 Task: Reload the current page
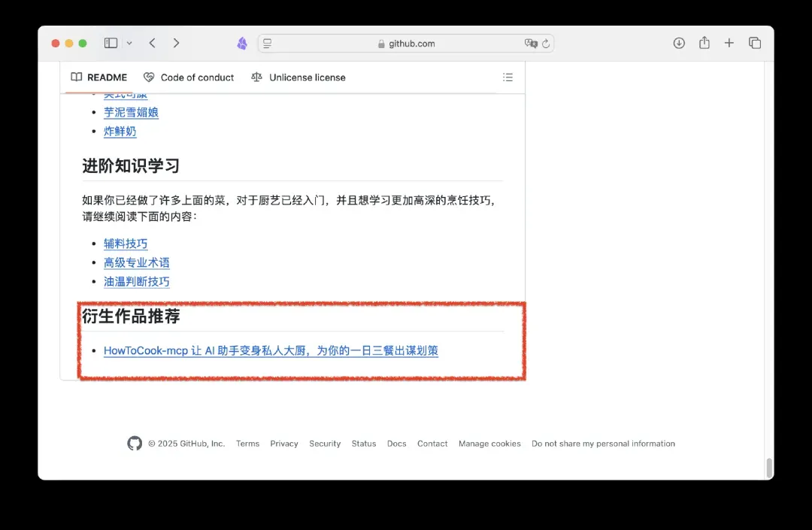click(x=546, y=44)
